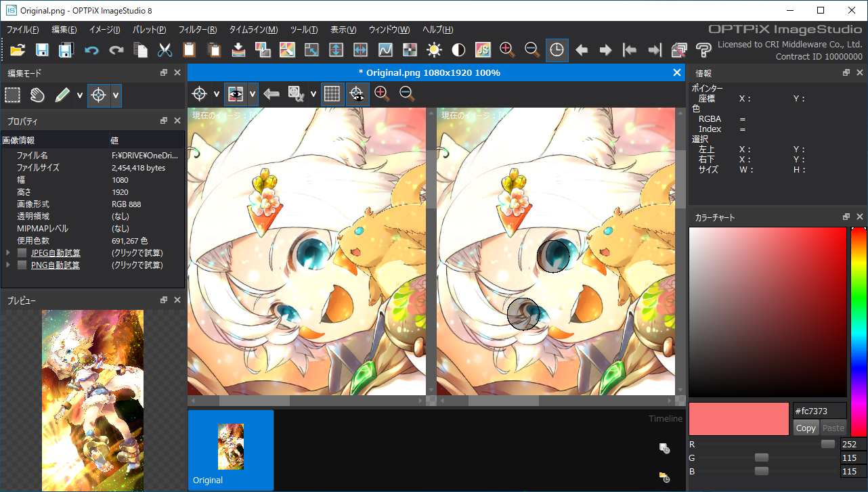Open the ファイル(F) menu

[22, 30]
